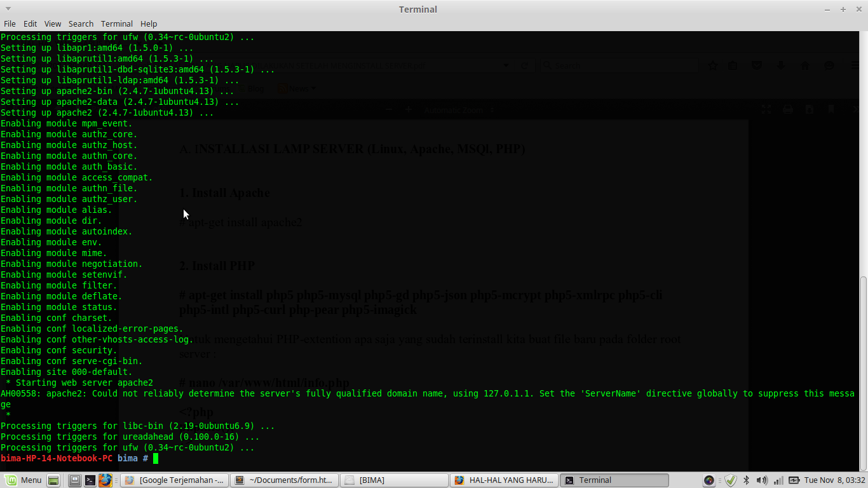Screen dimensions: 868x488
Task: Expand more PDF tools with the double-arrow chevron
Action: (856, 109)
